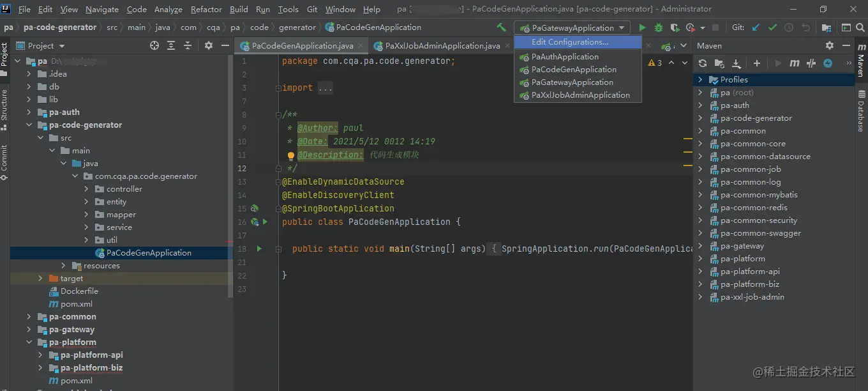Run the selected configuration with the green play icon
Screen dimensions: 868x391
click(x=642, y=27)
